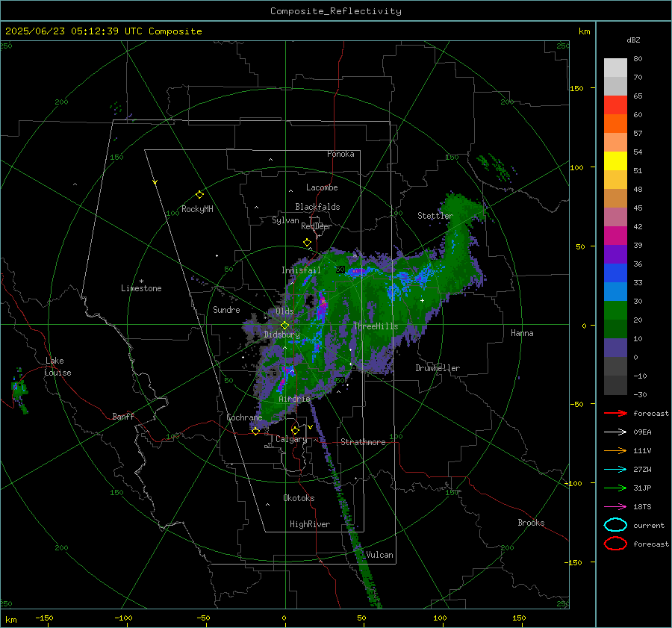
Task: Select the 80 dBZ light grey swatch
Action: (615, 67)
